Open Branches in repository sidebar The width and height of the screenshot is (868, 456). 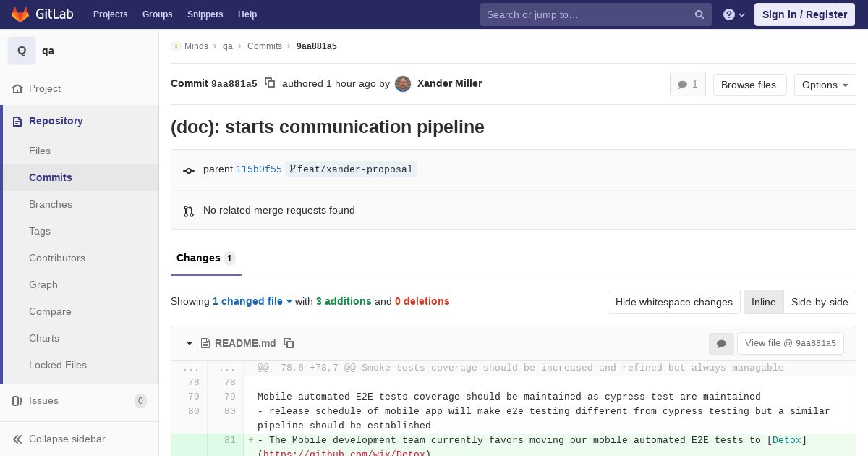[x=51, y=204]
